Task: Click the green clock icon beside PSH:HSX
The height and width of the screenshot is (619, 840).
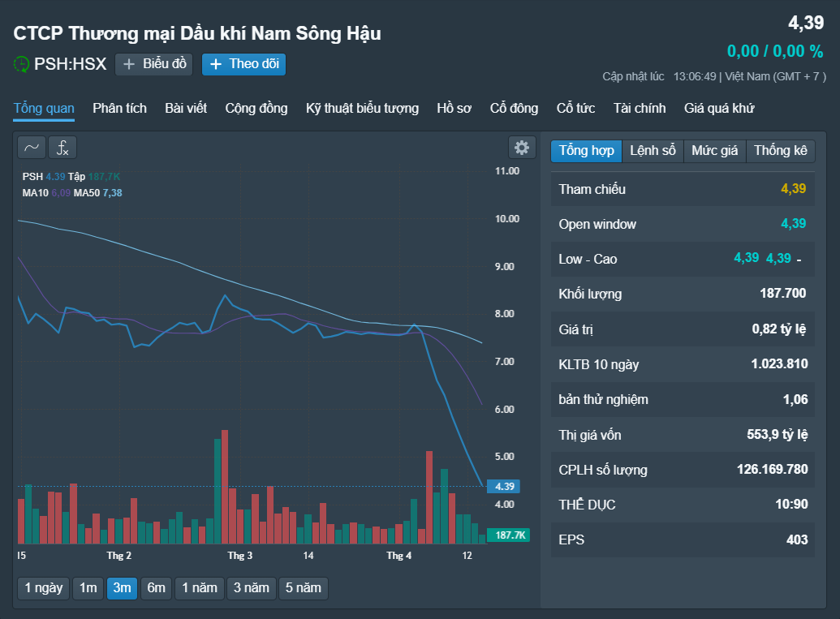Action: (21, 64)
